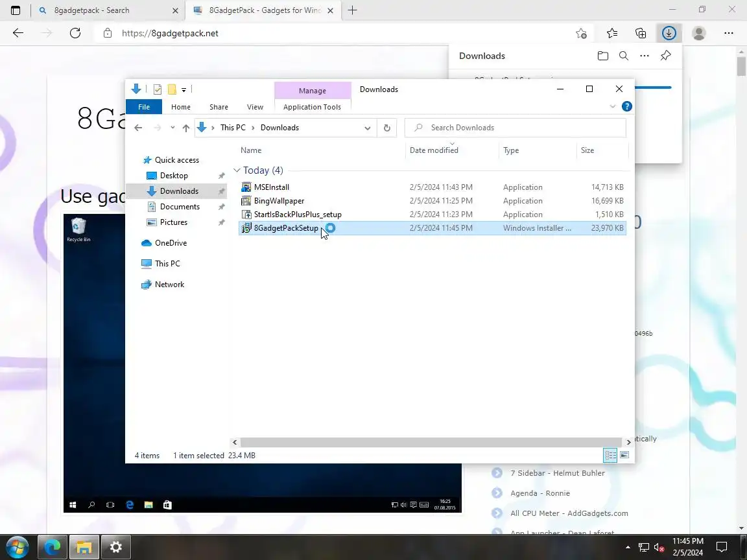This screenshot has width=747, height=560.
Task: Open the Edge tab actions menu icon
Action: pyautogui.click(x=16, y=10)
